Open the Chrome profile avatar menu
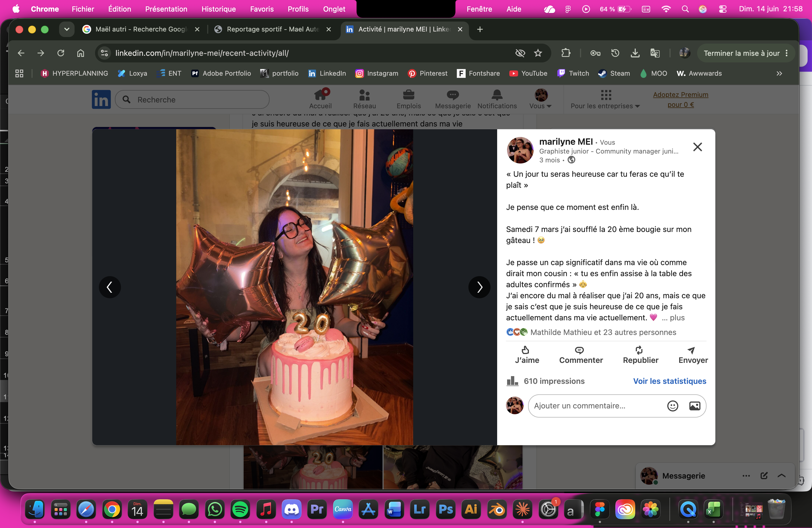Screen dimensions: 812x528 coord(684,53)
